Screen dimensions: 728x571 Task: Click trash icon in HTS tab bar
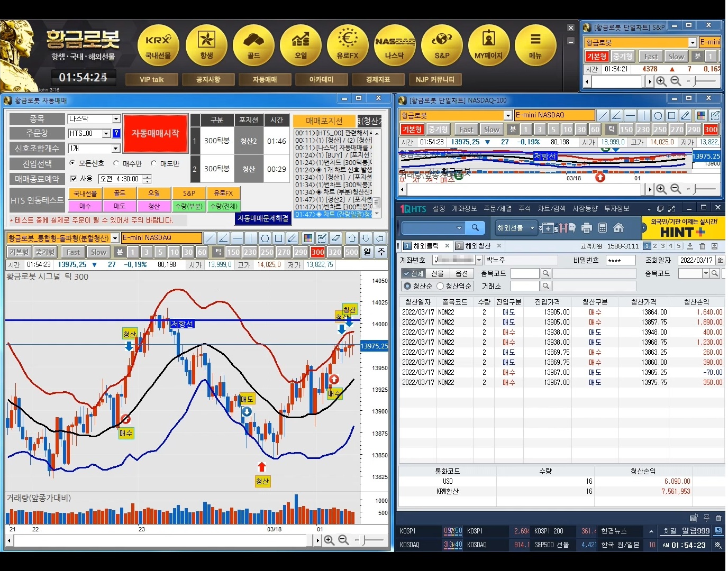point(702,246)
